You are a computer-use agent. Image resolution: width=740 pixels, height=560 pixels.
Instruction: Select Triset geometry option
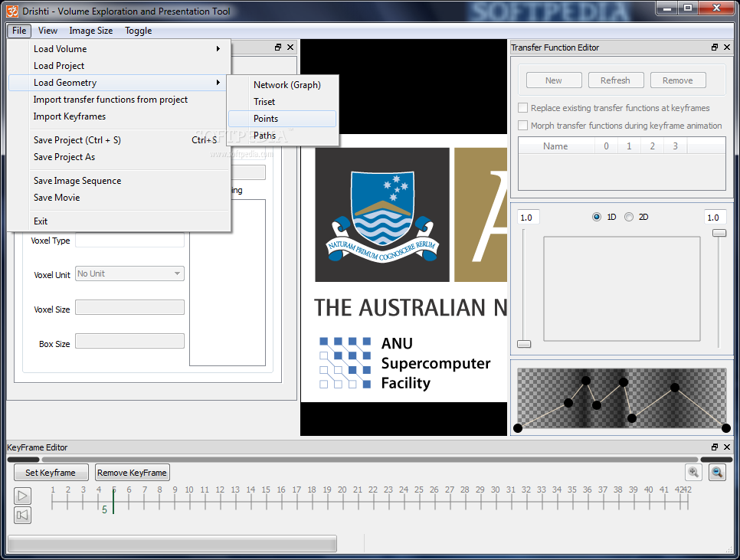[x=282, y=102]
